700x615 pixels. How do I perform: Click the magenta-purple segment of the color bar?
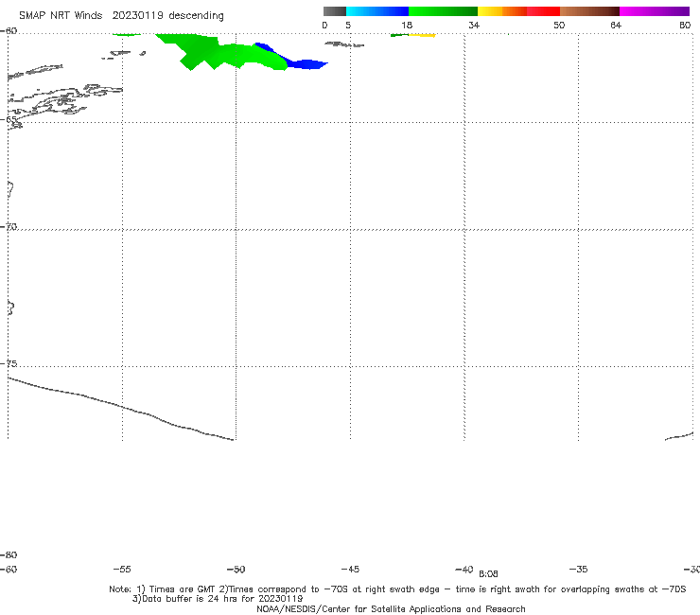tap(655, 11)
